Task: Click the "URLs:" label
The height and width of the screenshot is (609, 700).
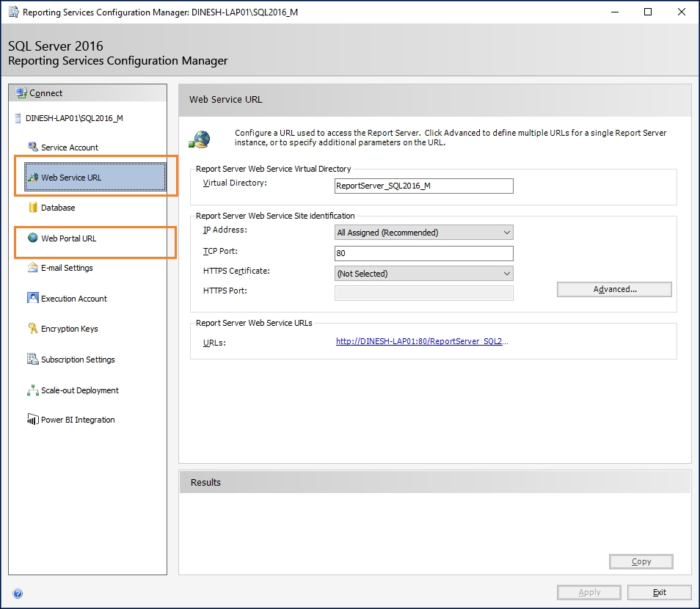Action: tap(214, 343)
